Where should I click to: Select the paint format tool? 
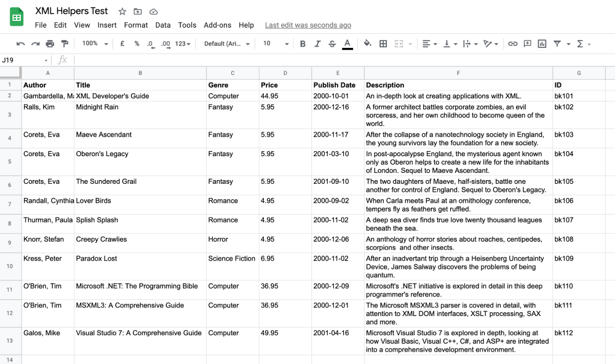64,44
